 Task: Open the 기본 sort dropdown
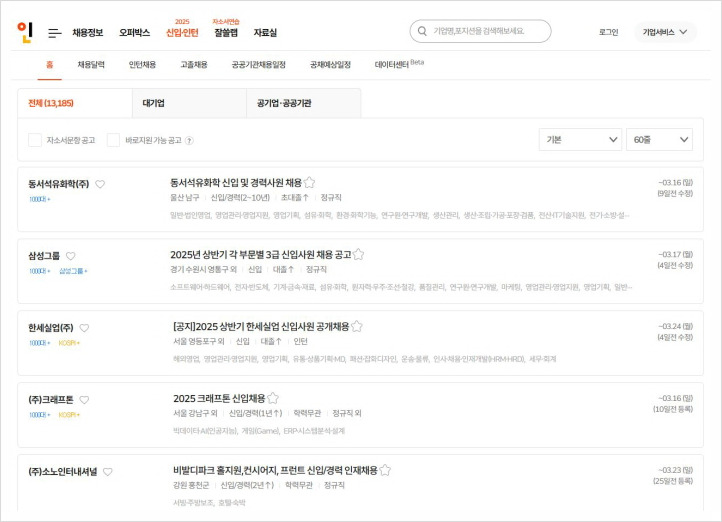tap(580, 139)
